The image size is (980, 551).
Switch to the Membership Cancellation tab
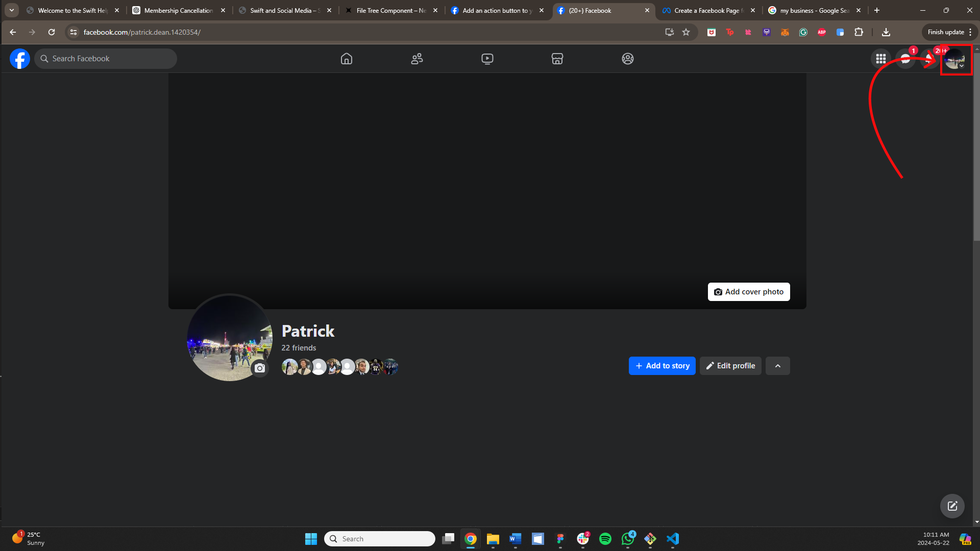pos(179,10)
